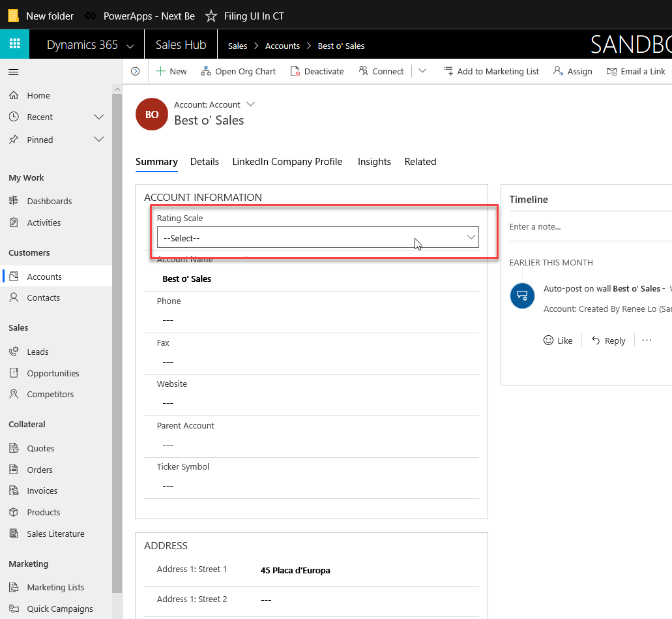Open Opportunities in the left navigation

(x=53, y=373)
